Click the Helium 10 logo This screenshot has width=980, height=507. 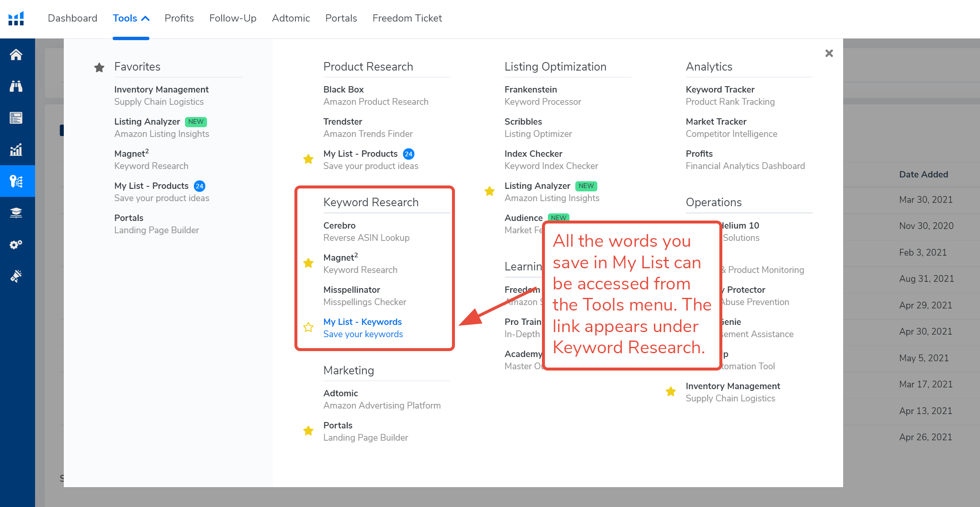pos(16,18)
